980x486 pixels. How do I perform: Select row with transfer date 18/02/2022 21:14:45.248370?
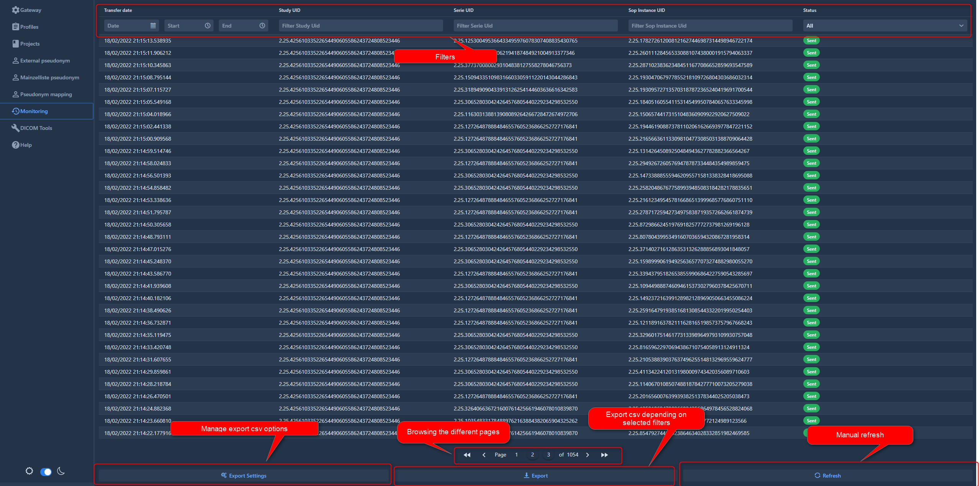(x=535, y=261)
